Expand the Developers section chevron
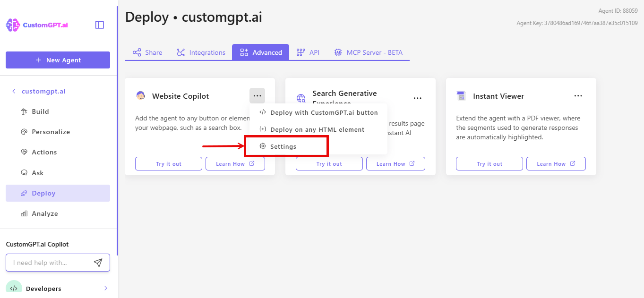Viewport: 644px width, 298px height. pos(105,288)
